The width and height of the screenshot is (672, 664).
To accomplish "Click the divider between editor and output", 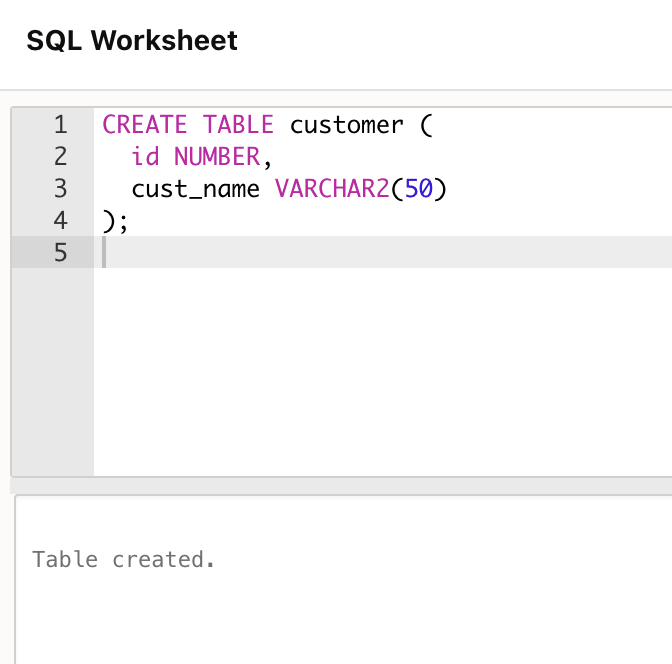I will 340,485.
